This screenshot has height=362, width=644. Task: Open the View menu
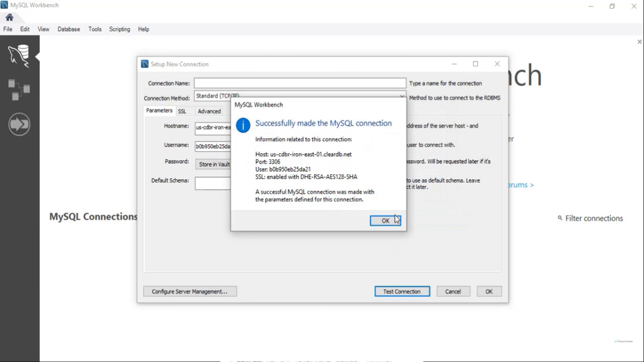click(43, 29)
